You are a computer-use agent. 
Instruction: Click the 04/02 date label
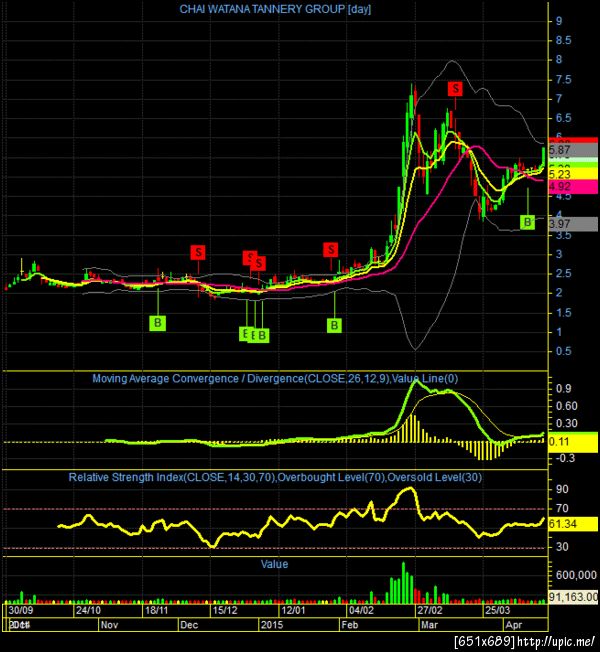pyautogui.click(x=361, y=610)
